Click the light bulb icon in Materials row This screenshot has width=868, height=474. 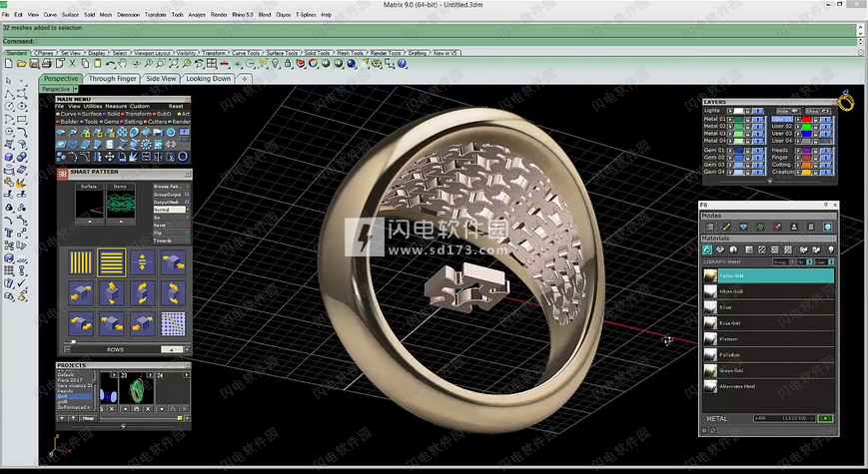(x=831, y=250)
